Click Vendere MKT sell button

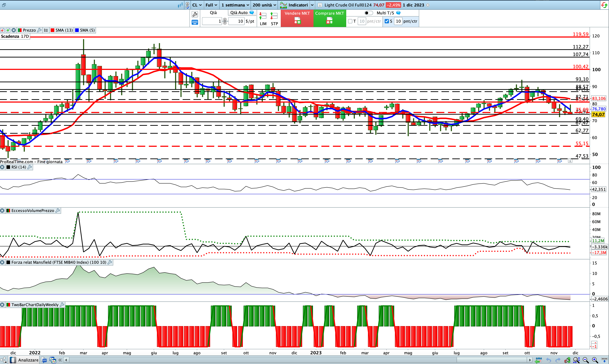(x=297, y=18)
